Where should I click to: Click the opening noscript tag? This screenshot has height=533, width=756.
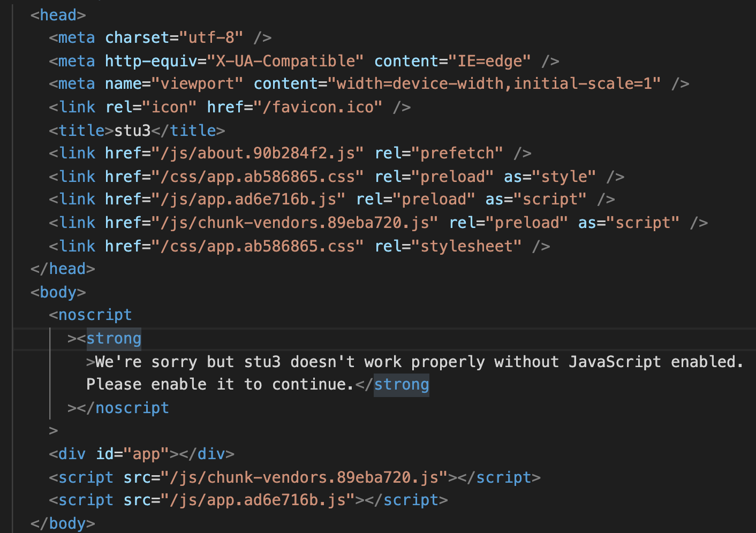click(x=90, y=315)
